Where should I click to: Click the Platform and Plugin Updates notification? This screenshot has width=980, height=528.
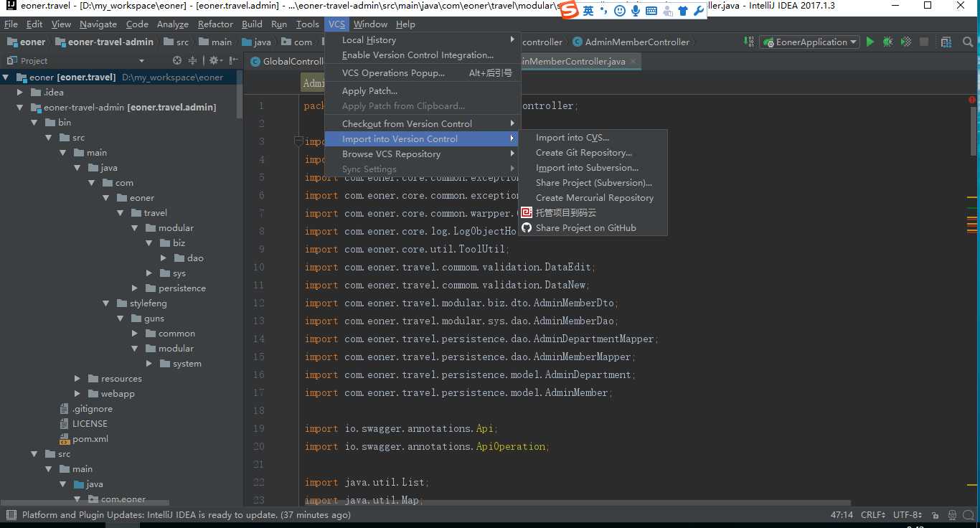coord(187,515)
